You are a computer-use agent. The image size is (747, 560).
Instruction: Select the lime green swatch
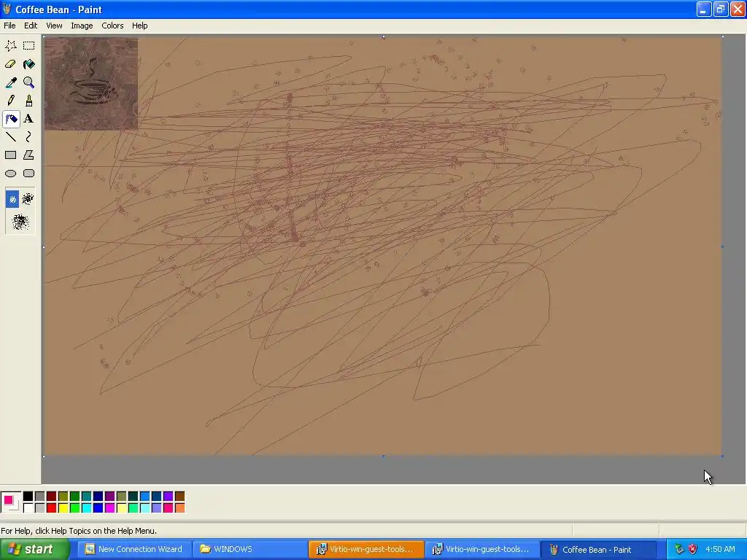75,508
